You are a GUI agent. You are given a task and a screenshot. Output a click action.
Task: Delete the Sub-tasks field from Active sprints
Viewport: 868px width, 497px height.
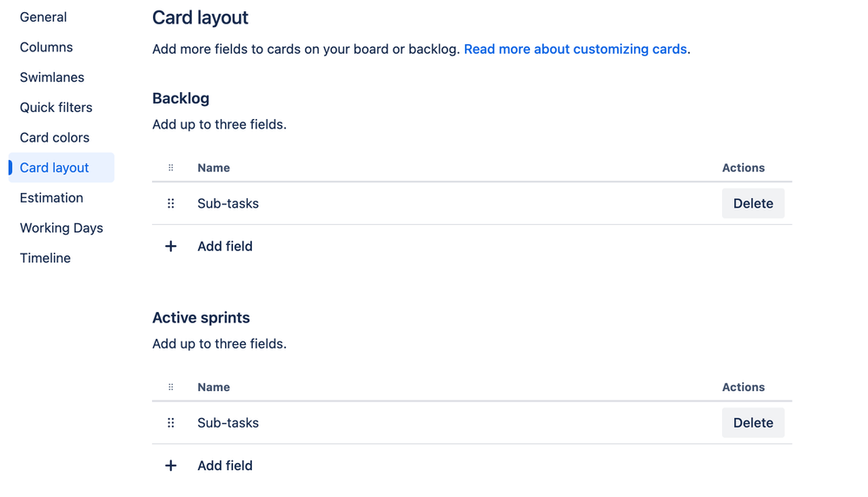click(752, 423)
